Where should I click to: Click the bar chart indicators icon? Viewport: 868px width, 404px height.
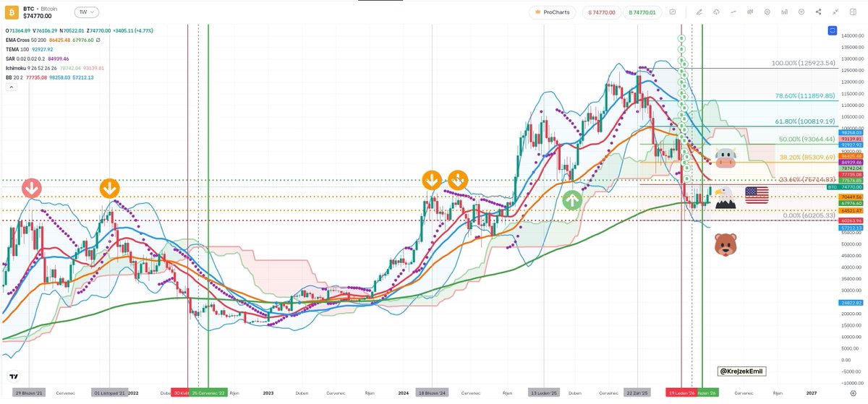(x=784, y=12)
